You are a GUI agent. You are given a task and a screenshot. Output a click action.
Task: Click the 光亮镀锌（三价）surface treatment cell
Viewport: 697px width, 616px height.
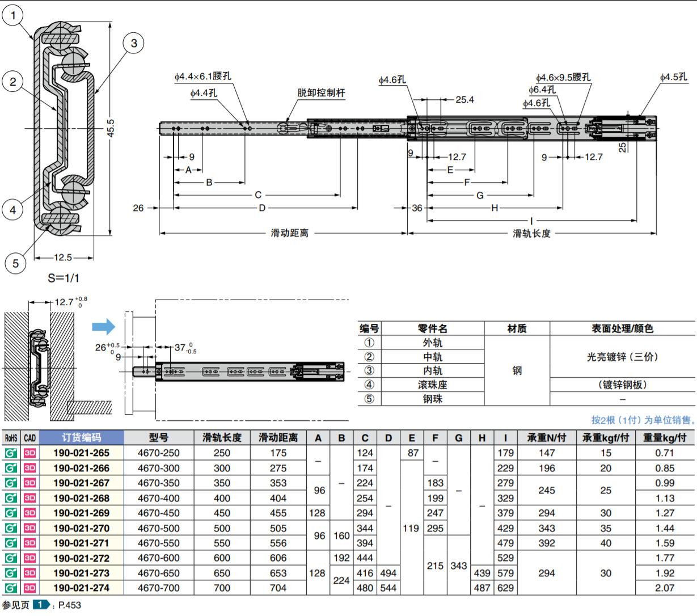click(623, 357)
